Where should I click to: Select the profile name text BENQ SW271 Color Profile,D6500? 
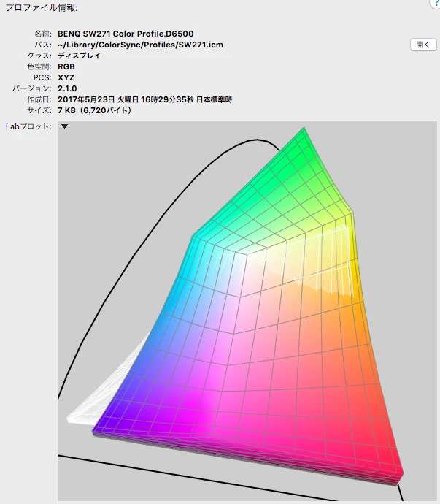(126, 34)
